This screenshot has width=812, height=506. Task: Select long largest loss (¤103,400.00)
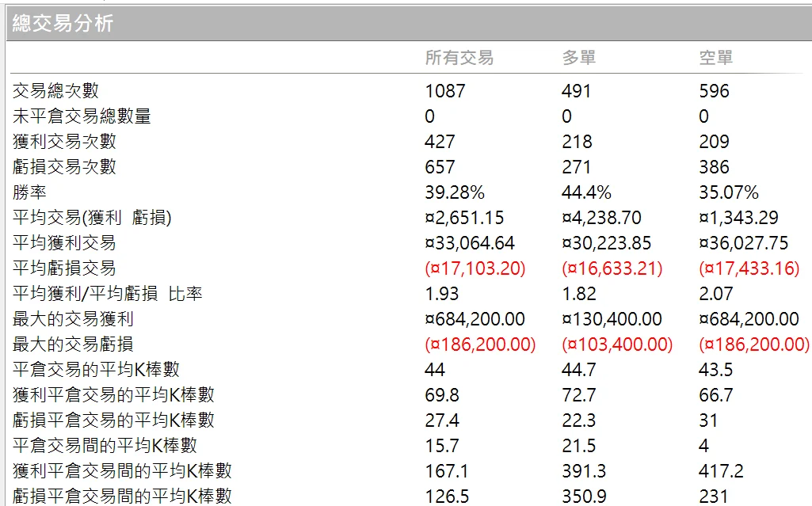(x=617, y=344)
